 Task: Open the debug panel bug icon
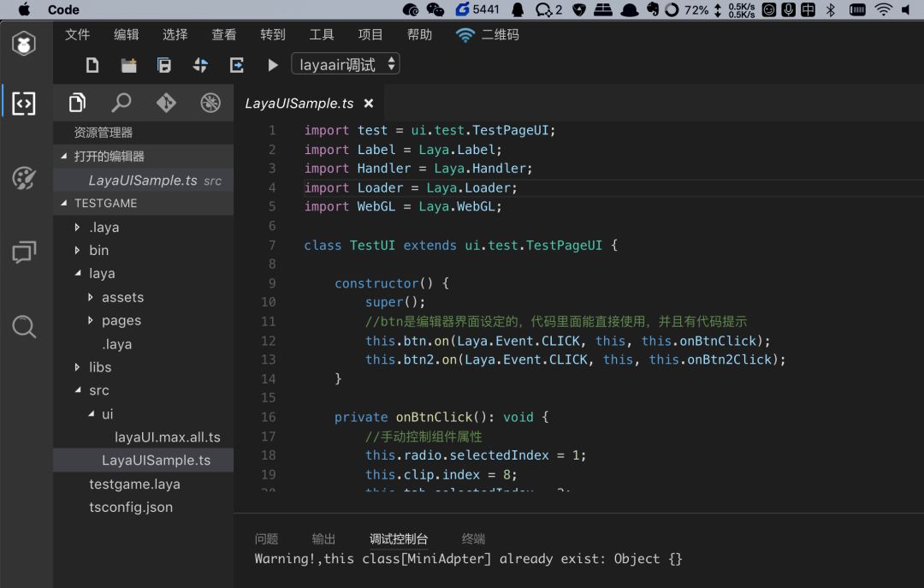click(210, 104)
